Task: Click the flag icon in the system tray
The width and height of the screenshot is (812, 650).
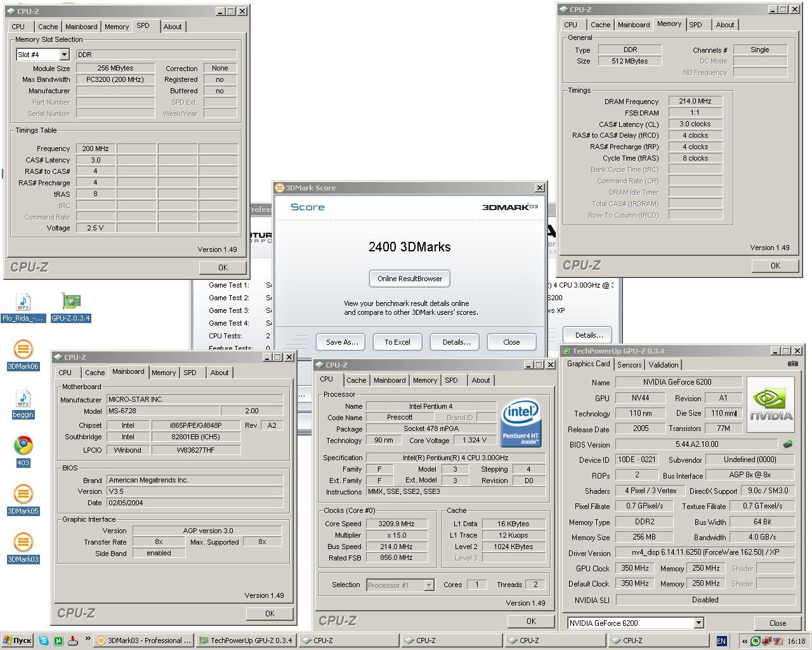Action: pyautogui.click(x=778, y=641)
